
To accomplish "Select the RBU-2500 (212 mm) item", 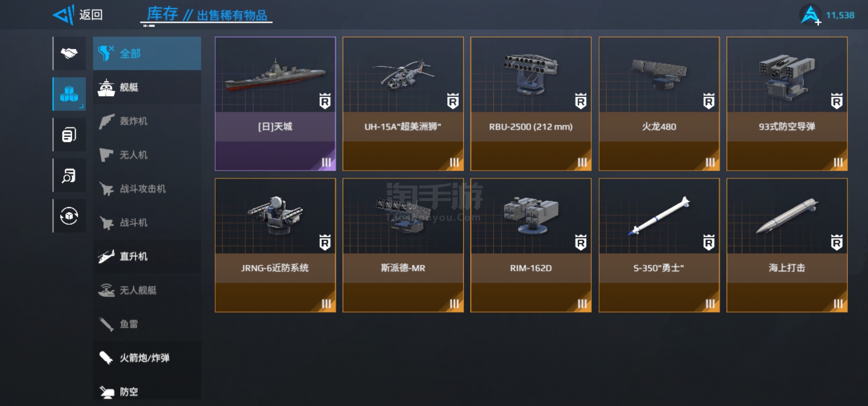I will coord(531,104).
